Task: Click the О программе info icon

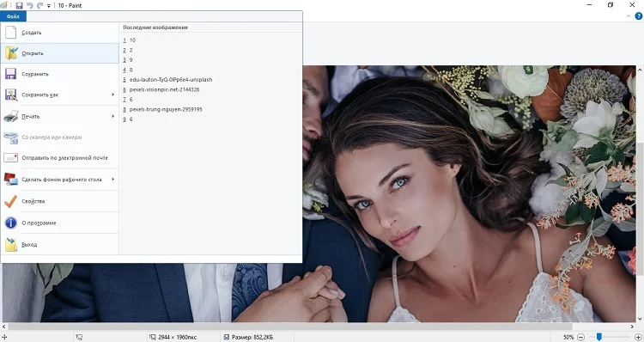Action: pyautogui.click(x=10, y=223)
